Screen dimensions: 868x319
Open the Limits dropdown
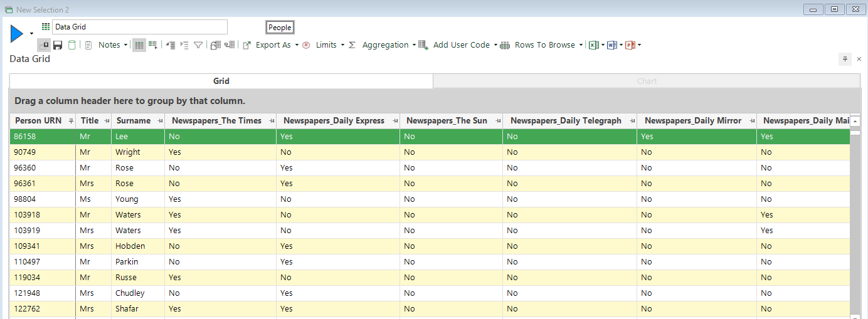click(x=342, y=45)
